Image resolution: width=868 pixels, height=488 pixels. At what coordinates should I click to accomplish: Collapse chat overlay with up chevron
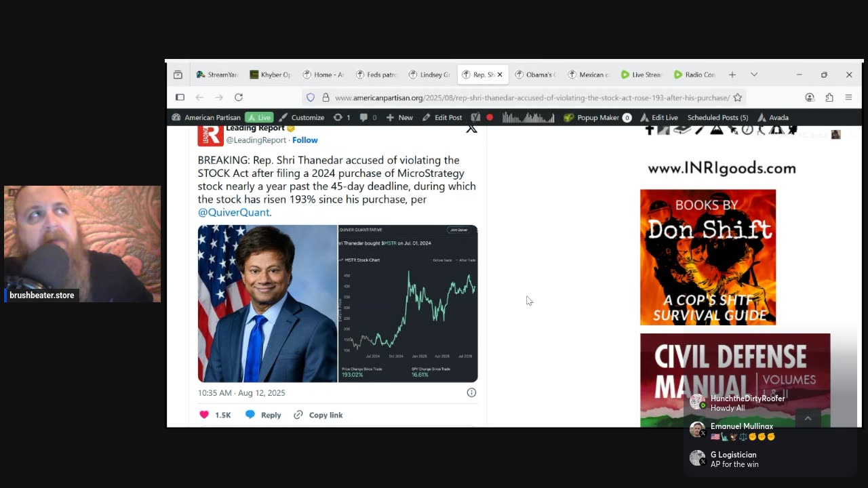coord(808,419)
